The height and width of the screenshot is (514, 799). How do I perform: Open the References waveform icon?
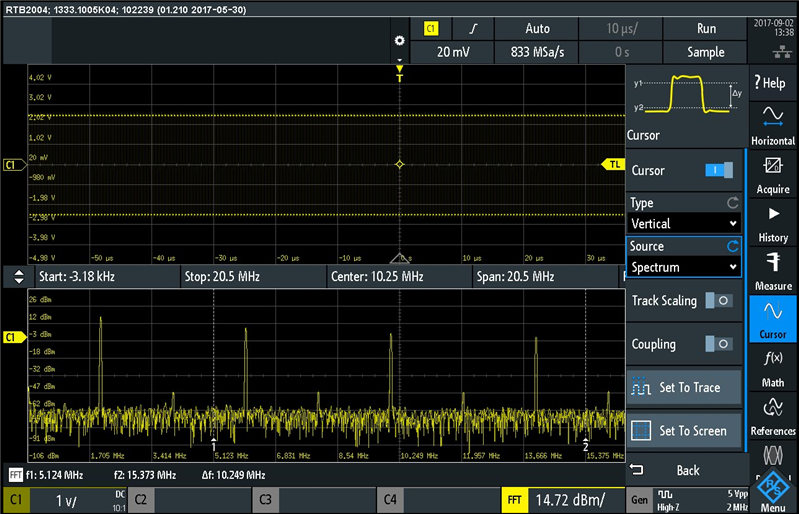[773, 414]
